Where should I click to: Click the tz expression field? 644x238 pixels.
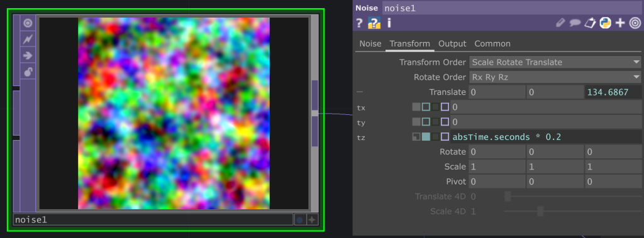[546, 137]
